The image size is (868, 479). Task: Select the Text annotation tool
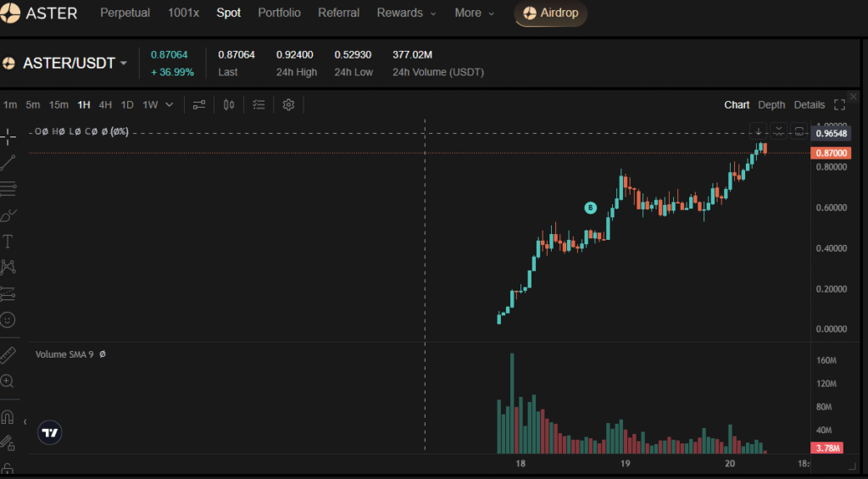click(8, 242)
